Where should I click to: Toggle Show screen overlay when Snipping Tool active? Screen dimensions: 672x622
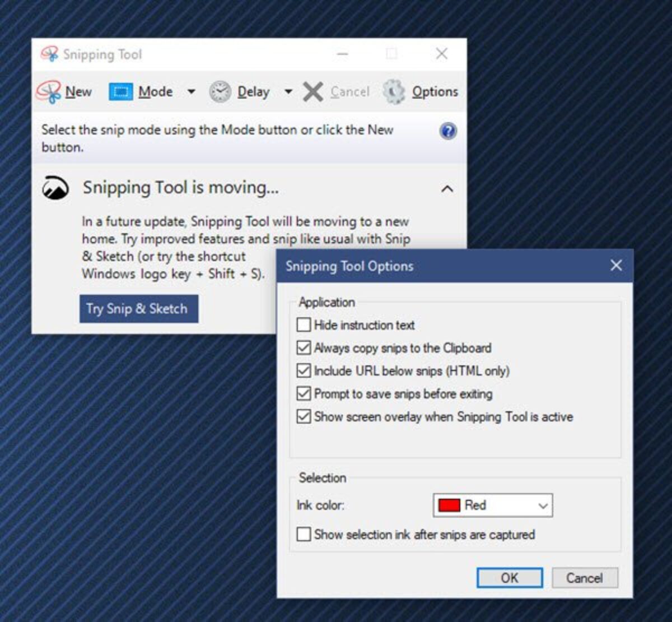pos(304,417)
